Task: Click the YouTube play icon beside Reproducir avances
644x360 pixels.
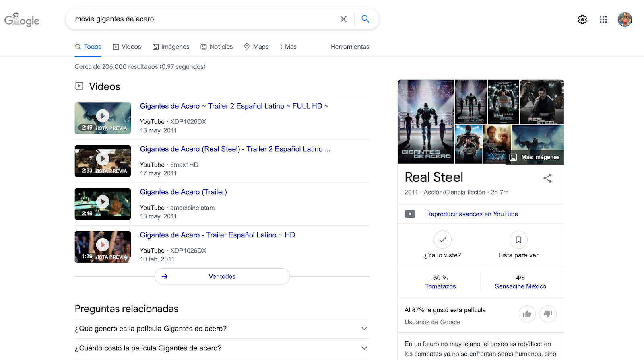Action: 410,214
